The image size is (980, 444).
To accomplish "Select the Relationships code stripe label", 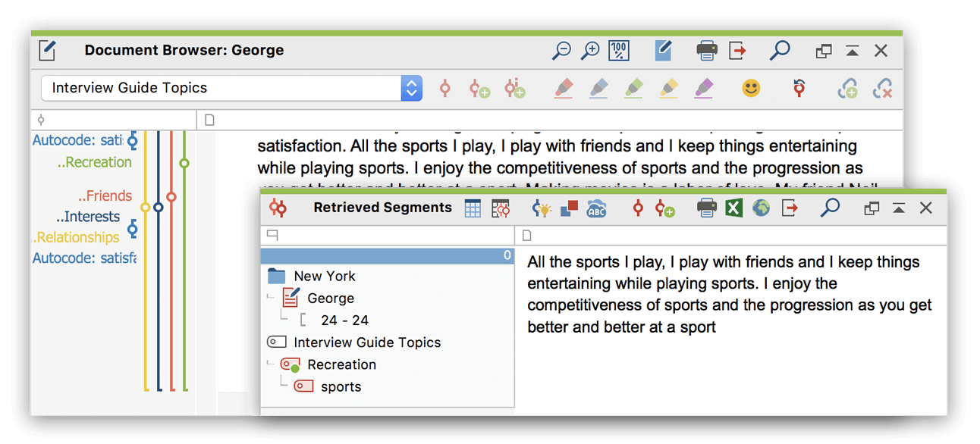I will tap(77, 237).
